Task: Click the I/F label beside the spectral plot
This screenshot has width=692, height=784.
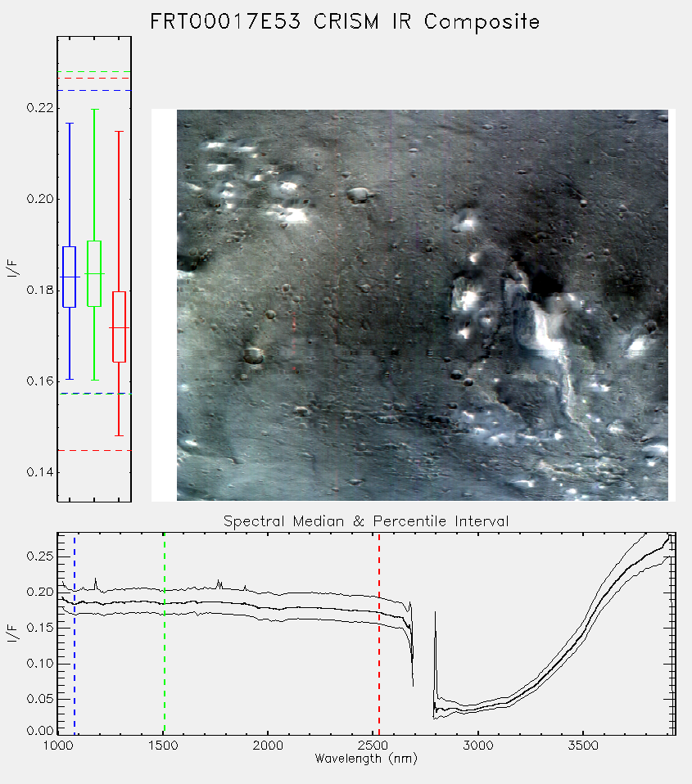Action: [13, 633]
